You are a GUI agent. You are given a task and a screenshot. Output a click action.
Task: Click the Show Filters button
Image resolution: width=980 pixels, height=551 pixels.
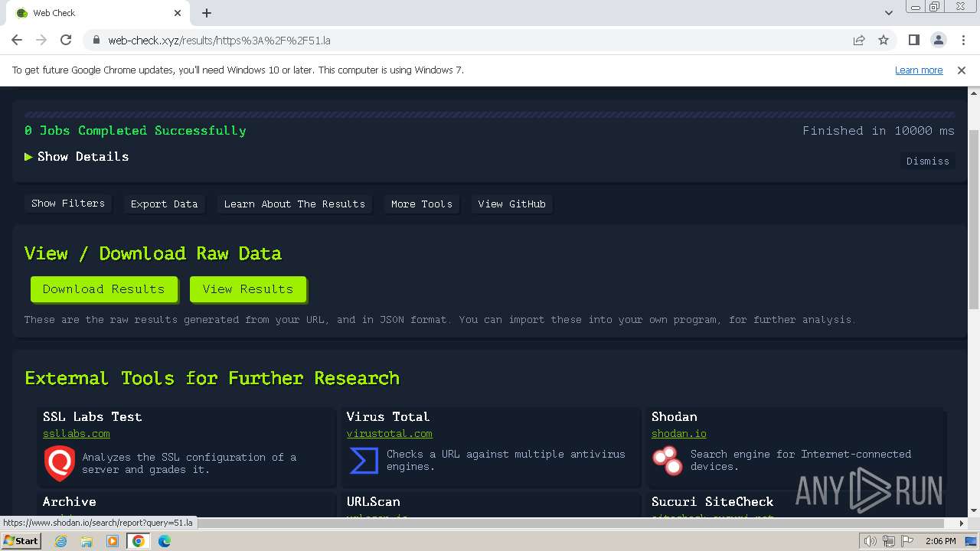[68, 204]
